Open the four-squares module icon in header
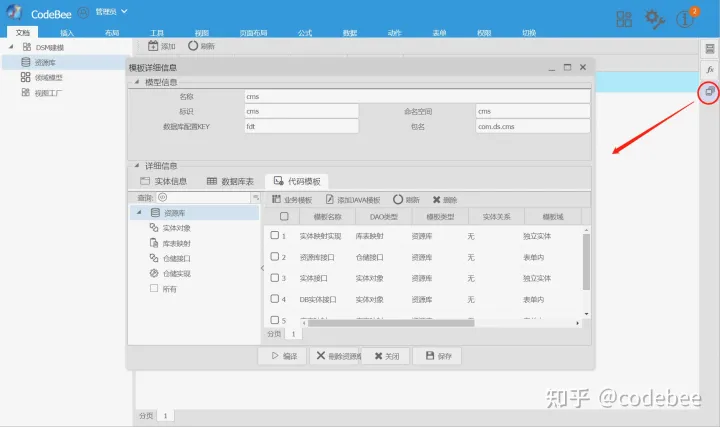 (624, 19)
